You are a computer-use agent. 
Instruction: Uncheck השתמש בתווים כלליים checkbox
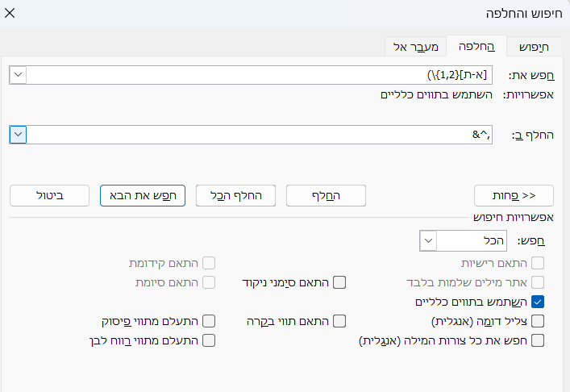click(538, 302)
